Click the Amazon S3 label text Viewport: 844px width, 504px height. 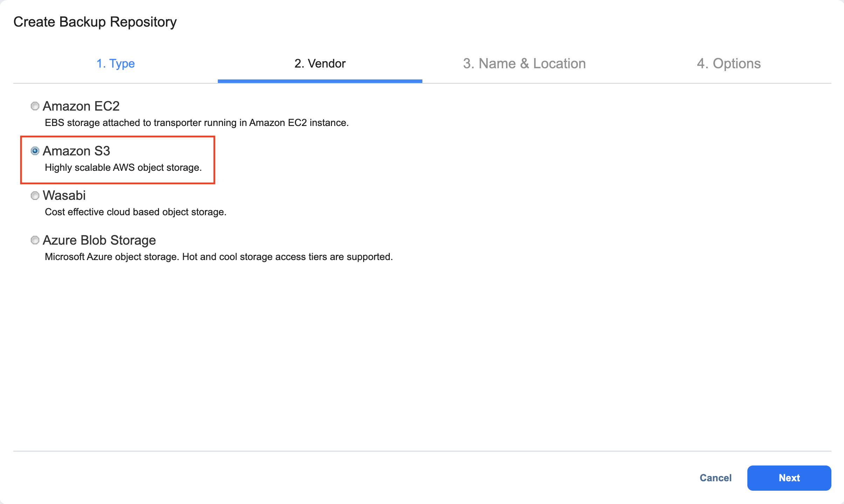[x=76, y=151]
